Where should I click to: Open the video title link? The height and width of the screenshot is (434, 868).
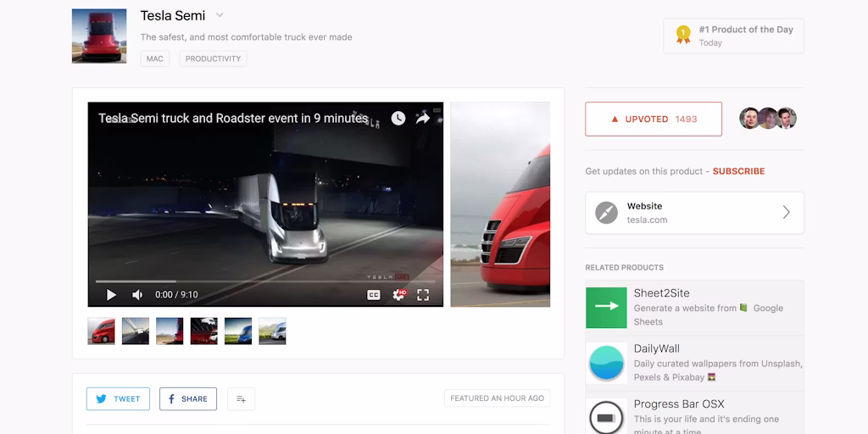click(233, 118)
